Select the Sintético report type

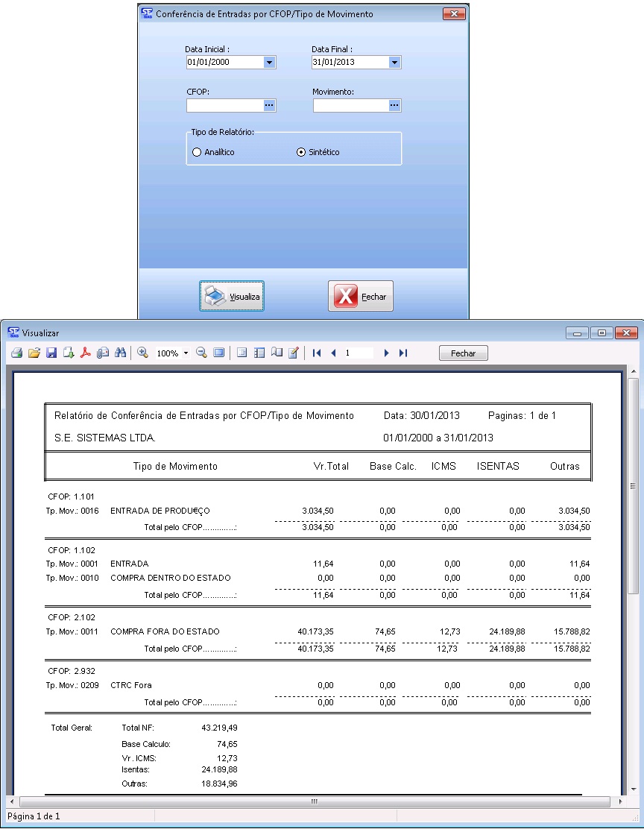301,152
